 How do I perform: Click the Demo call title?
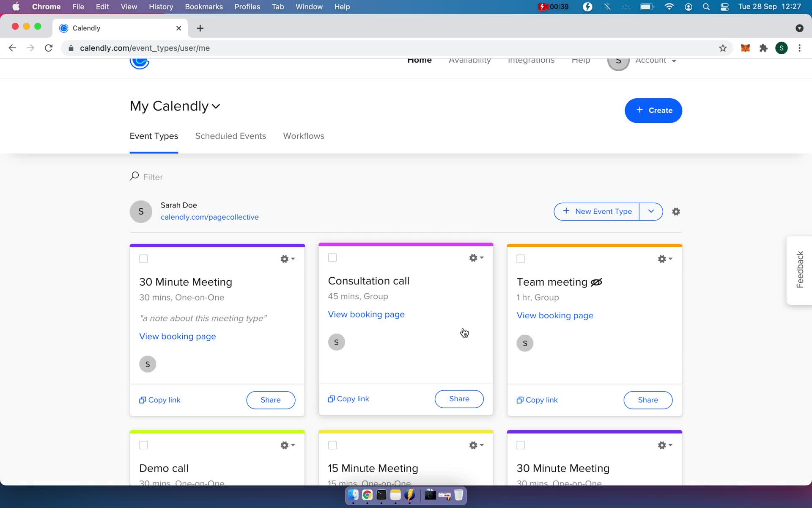[164, 468]
